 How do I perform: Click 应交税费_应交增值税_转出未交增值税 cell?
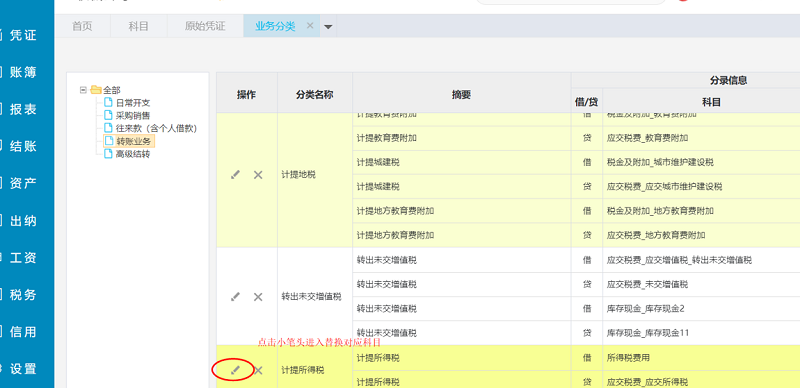pos(702,260)
